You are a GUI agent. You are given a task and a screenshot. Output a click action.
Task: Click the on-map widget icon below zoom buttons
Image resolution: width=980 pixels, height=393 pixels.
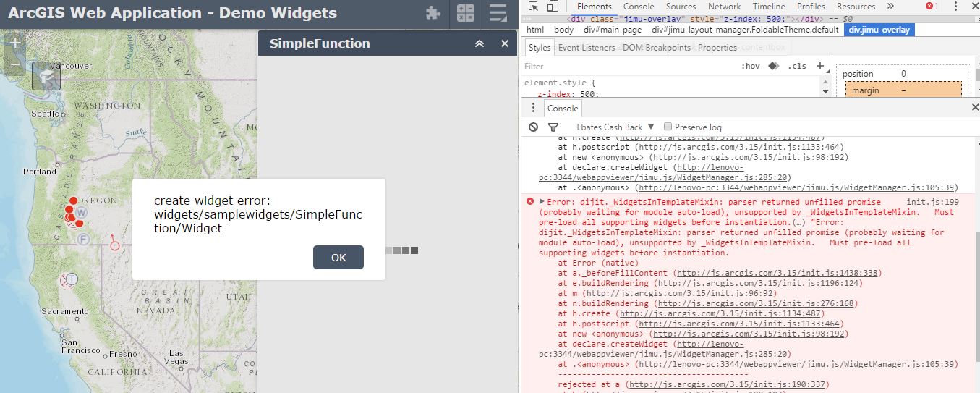pos(46,75)
